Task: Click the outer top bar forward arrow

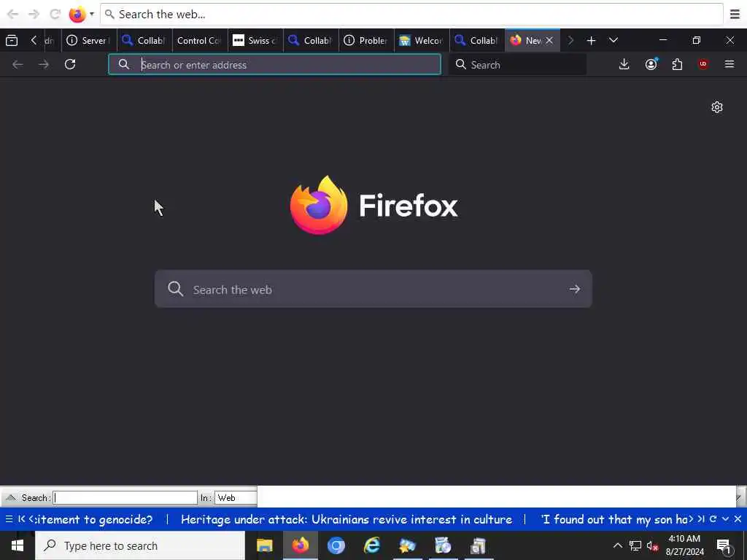Action: (34, 15)
